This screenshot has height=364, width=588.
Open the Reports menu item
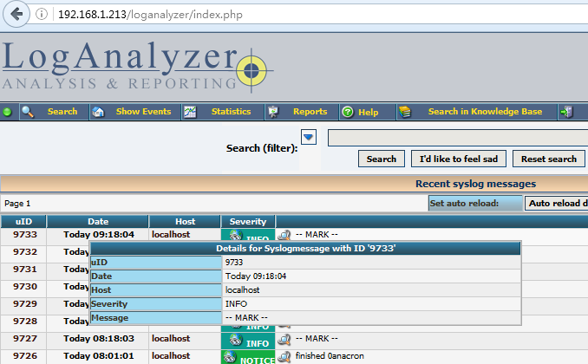click(x=310, y=112)
